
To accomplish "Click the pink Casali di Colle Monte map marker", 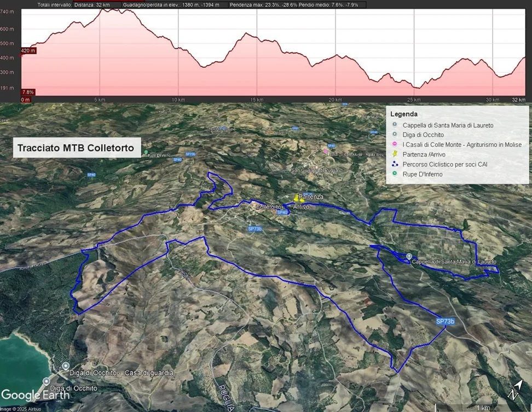I will coord(326,151).
